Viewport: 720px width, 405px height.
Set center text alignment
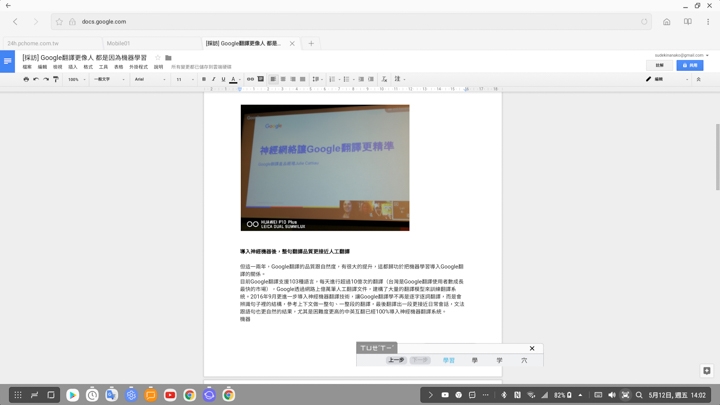pos(283,79)
